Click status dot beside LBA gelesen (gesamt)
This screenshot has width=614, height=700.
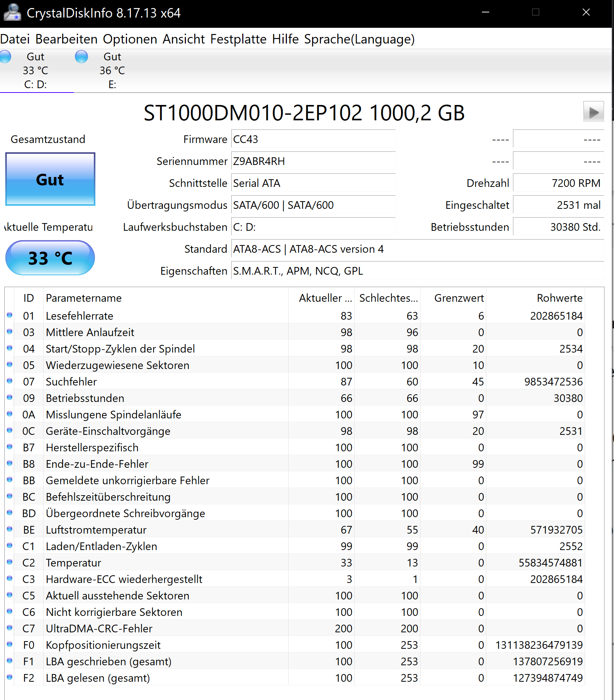[x=10, y=677]
